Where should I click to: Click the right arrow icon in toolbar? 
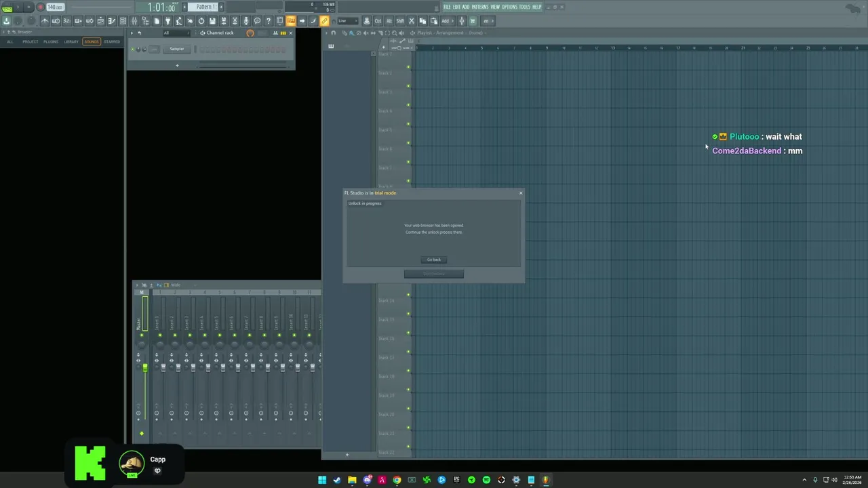(302, 21)
